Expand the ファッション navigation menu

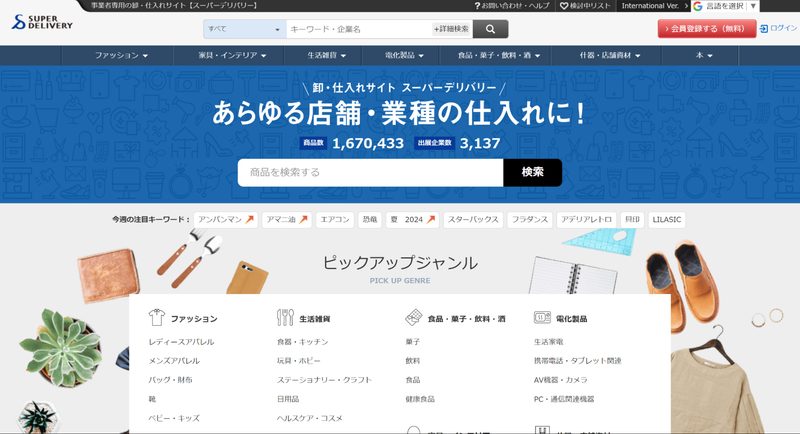coord(121,55)
